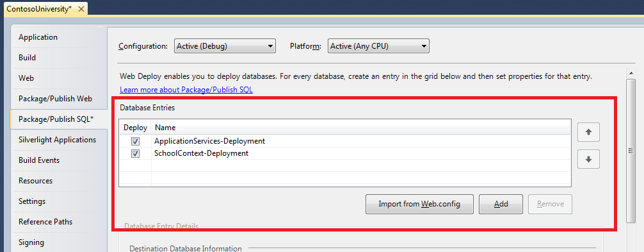
Task: Open the Configuration dropdown
Action: pos(225,46)
